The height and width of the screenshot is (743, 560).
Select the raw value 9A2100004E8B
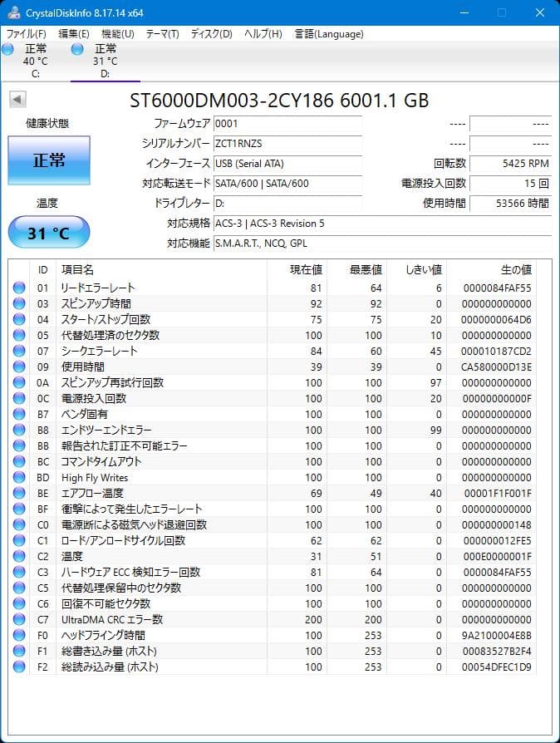point(497,636)
